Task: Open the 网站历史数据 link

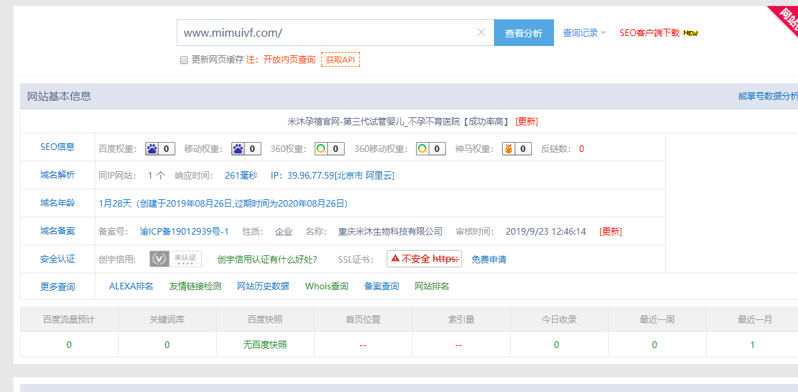Action: [x=263, y=286]
